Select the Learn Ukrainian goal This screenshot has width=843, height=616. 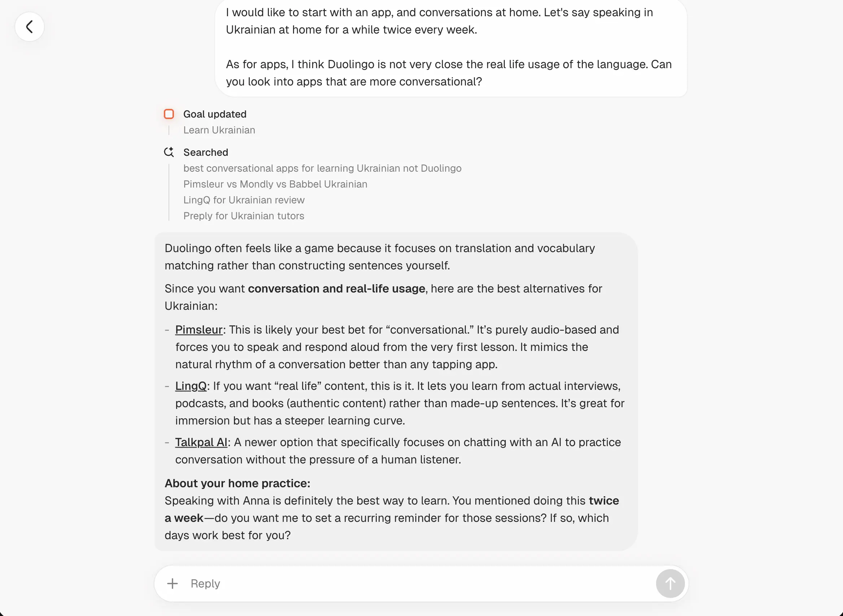coord(219,130)
